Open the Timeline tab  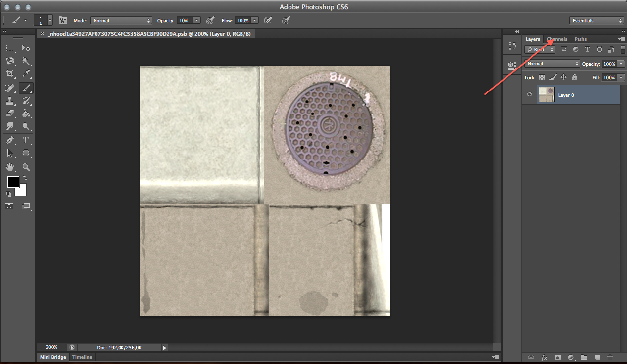(82, 357)
